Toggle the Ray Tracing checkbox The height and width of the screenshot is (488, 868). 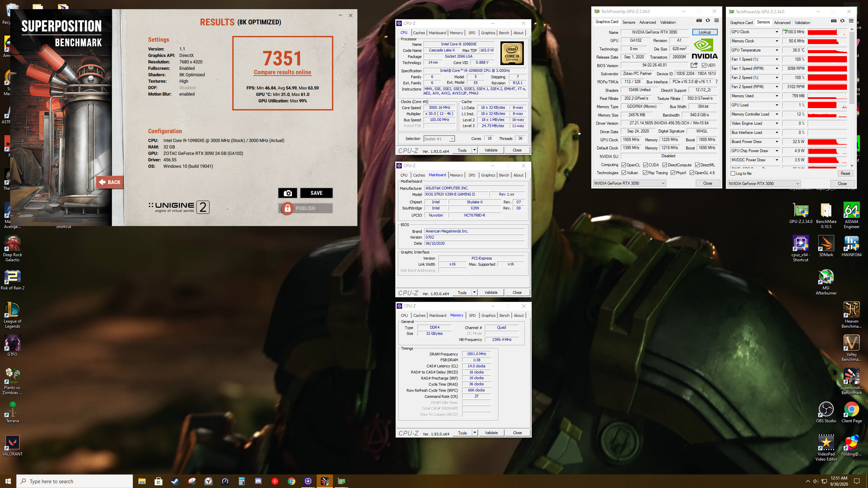tap(645, 173)
